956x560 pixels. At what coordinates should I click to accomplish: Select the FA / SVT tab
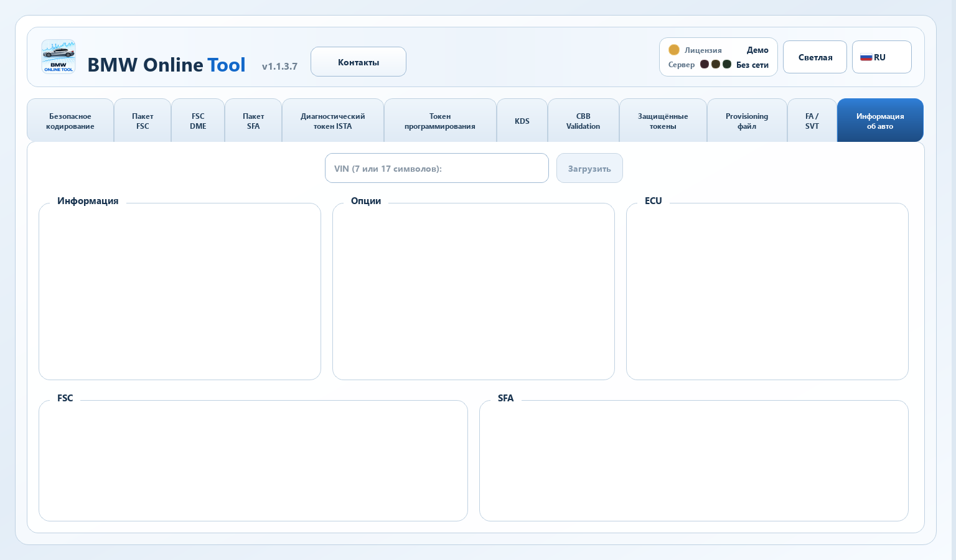pyautogui.click(x=812, y=121)
